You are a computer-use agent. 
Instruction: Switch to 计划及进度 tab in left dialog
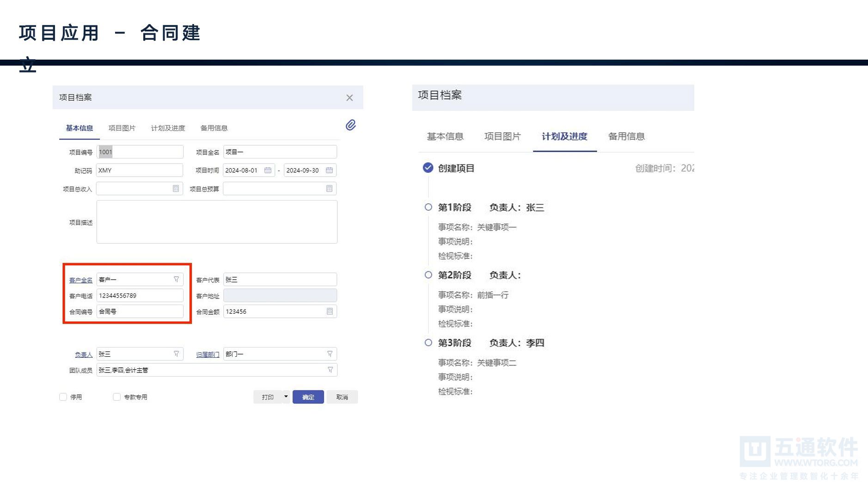168,128
